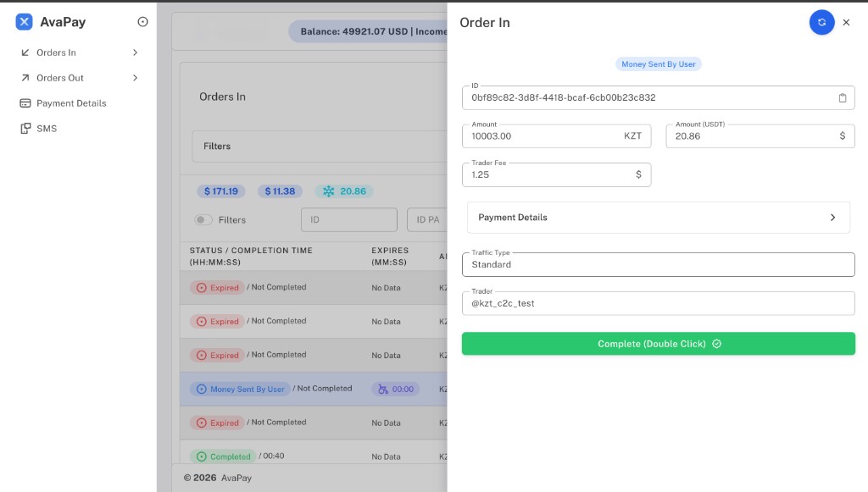Click the Expires (MM:SS) column header
The width and height of the screenshot is (868, 492).
(x=390, y=257)
